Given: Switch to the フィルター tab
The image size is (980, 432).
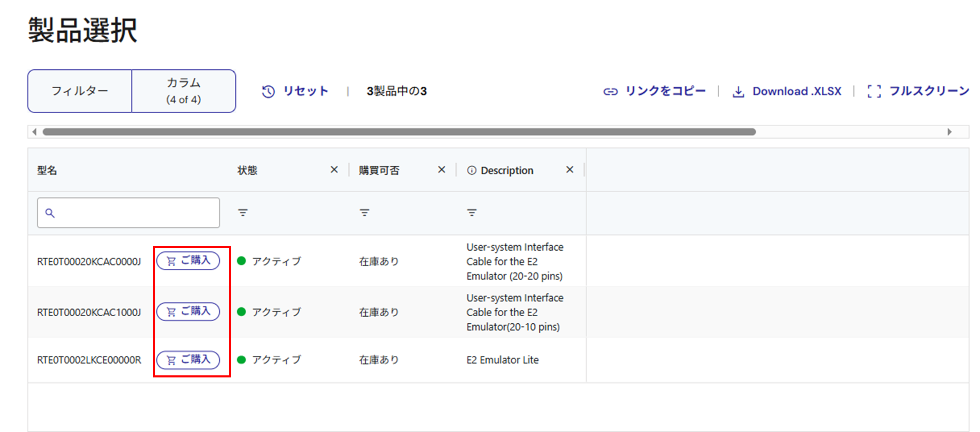Looking at the screenshot, I should 80,91.
